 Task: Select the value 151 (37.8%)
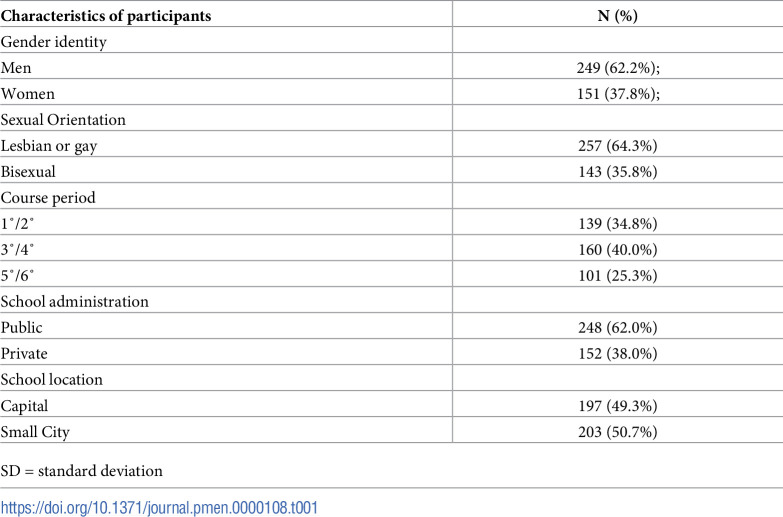pos(618,94)
